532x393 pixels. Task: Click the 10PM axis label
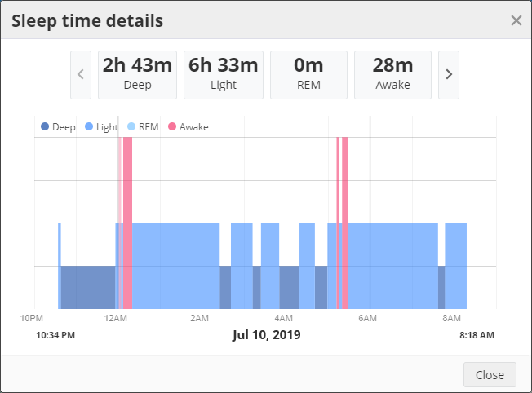tap(32, 319)
